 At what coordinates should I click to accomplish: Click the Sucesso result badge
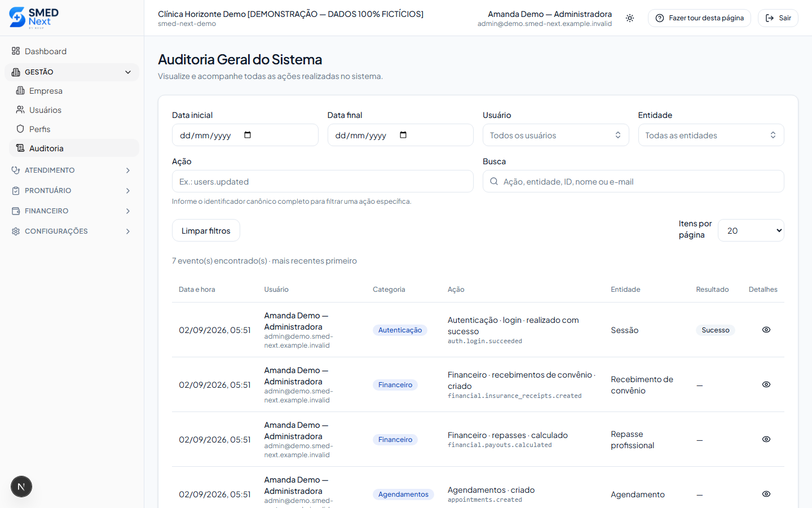coord(716,330)
